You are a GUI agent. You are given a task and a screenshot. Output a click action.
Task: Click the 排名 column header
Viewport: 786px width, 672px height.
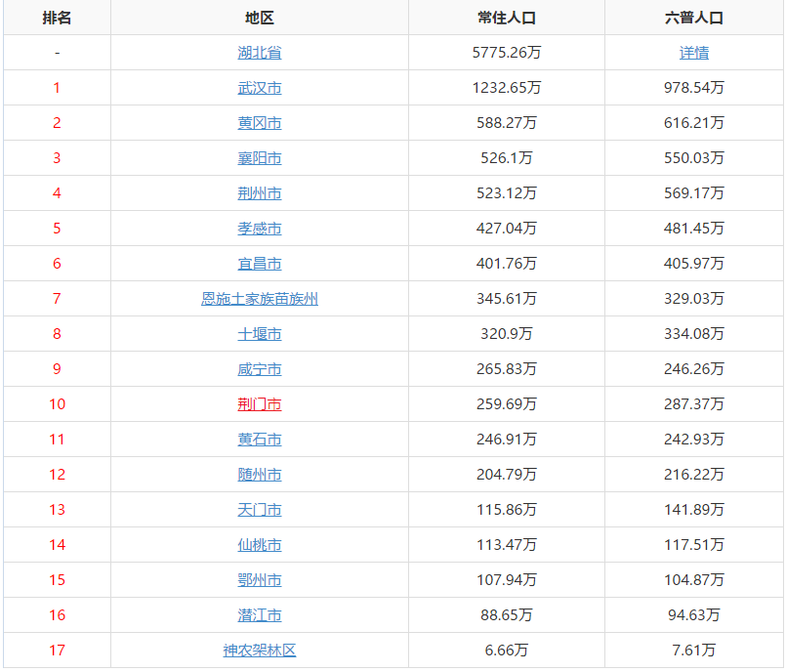[56, 17]
